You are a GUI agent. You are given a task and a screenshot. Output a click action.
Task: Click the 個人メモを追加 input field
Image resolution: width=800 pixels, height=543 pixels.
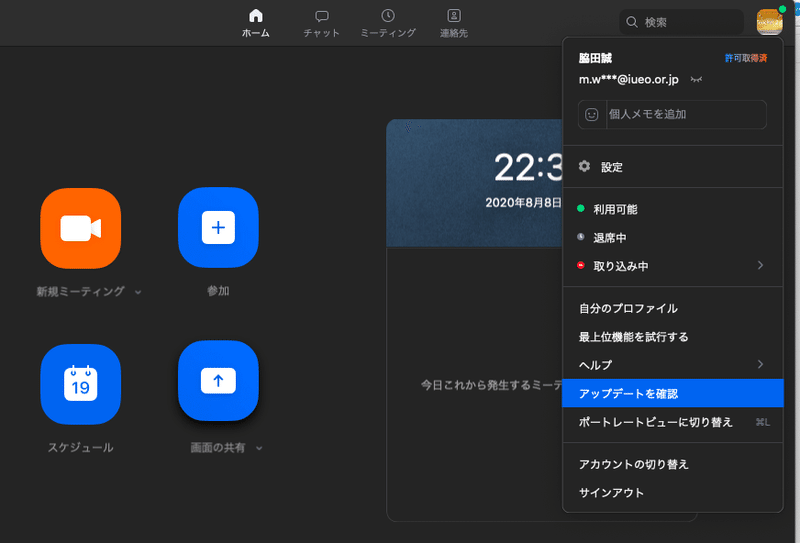pyautogui.click(x=672, y=114)
